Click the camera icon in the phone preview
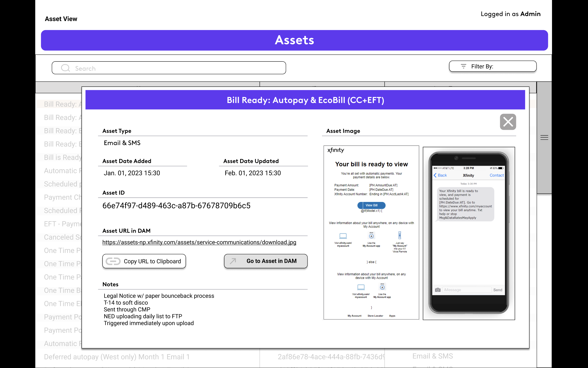 coord(438,290)
